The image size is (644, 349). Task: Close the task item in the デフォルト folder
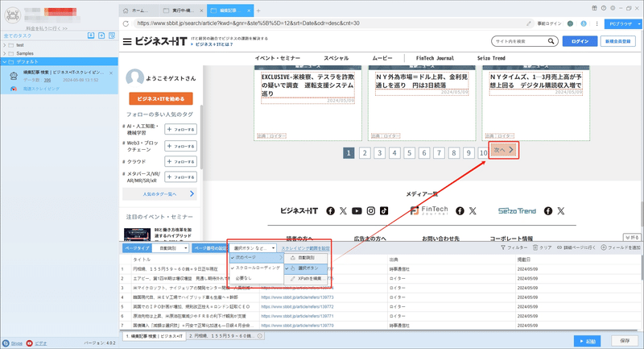(111, 73)
